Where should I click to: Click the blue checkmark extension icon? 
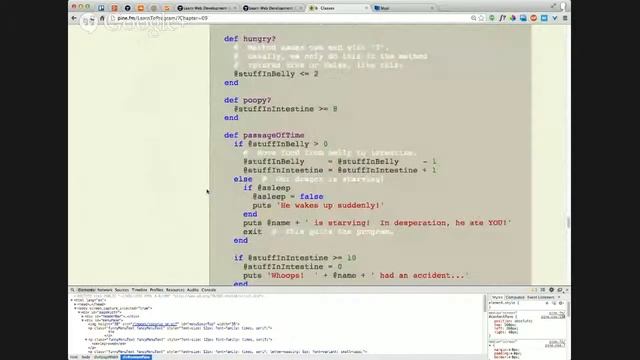coord(555,18)
